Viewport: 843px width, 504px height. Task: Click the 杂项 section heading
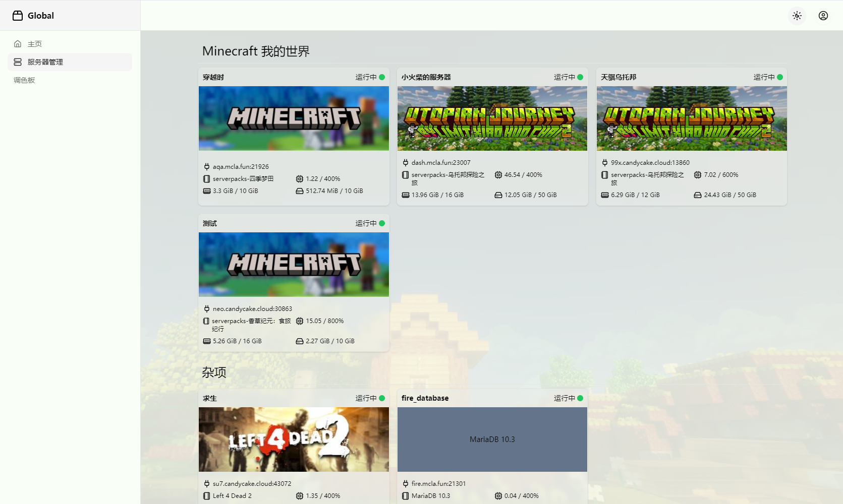click(x=214, y=372)
